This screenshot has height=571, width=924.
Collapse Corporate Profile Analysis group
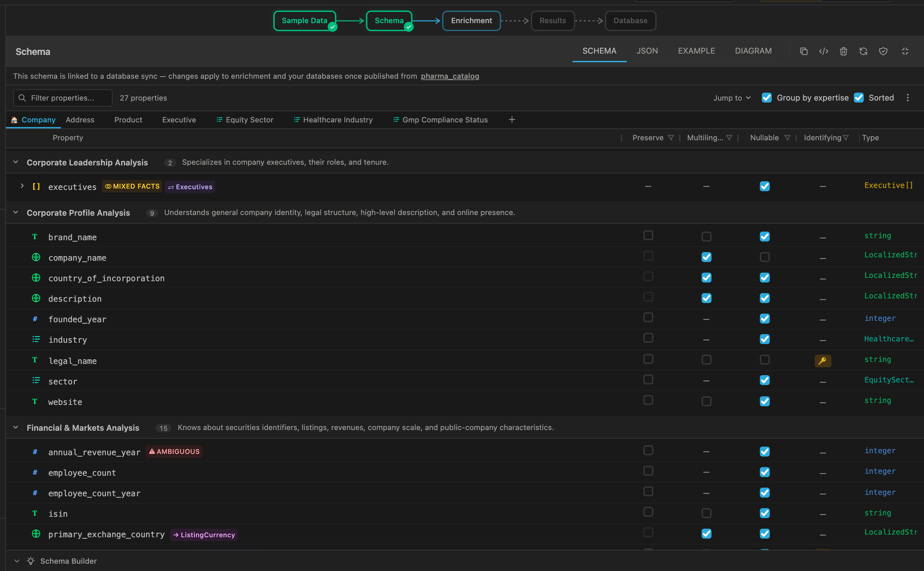click(16, 212)
